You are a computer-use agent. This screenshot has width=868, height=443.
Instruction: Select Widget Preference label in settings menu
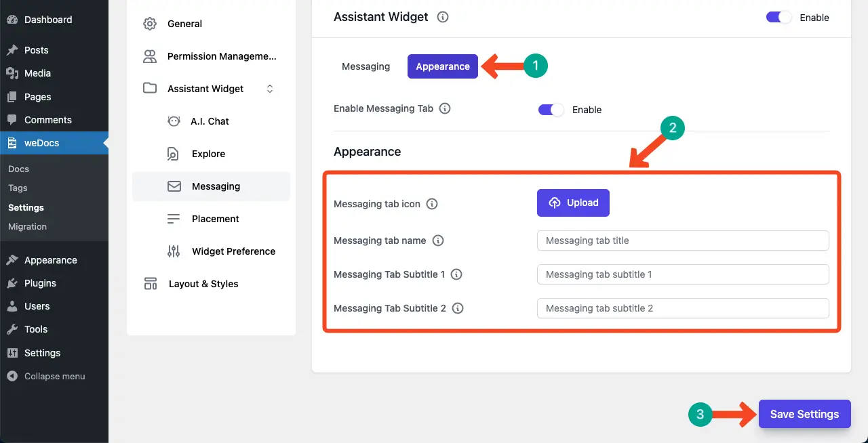233,251
